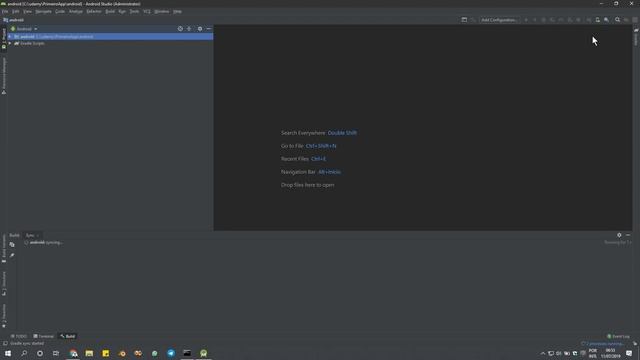Open the Gradle side tab on right

pos(636,37)
